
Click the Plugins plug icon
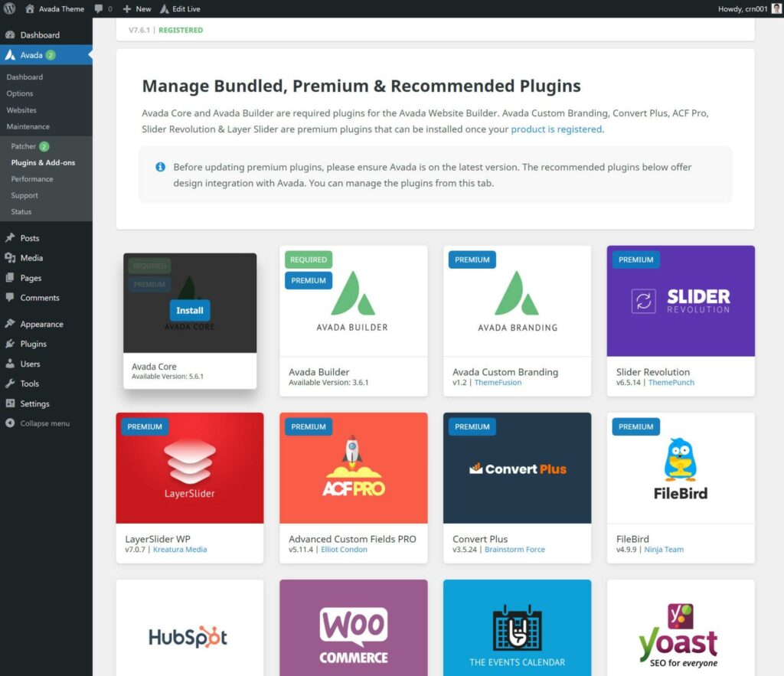click(x=10, y=344)
